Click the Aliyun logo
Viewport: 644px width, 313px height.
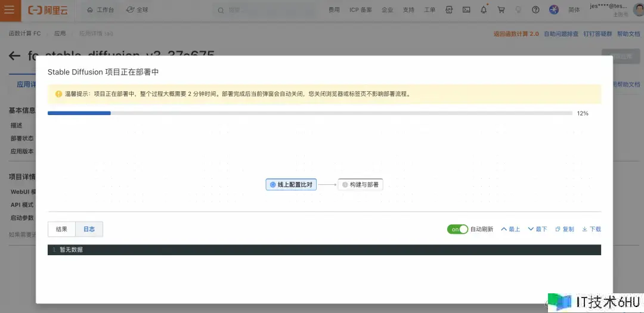(48, 10)
